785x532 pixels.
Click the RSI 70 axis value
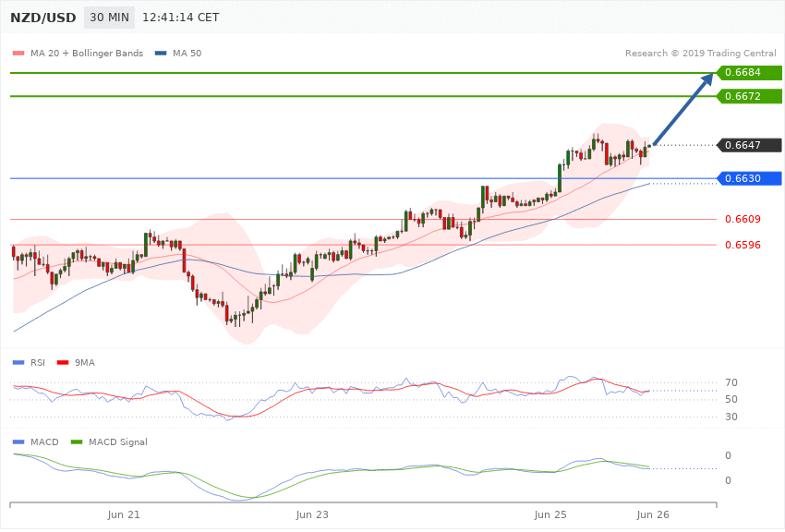click(731, 383)
